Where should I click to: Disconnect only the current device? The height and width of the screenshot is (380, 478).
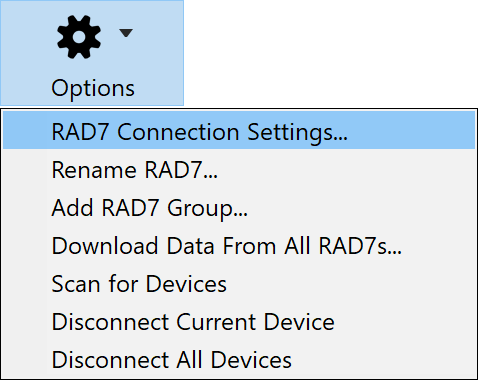pos(239,322)
